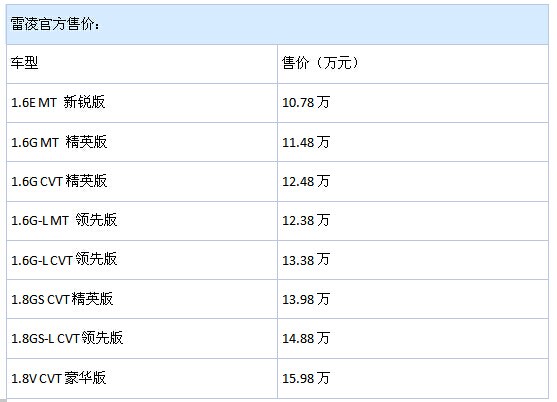This screenshot has width=557, height=402.
Task: Select the 售价（万元） column header
Action: point(320,63)
